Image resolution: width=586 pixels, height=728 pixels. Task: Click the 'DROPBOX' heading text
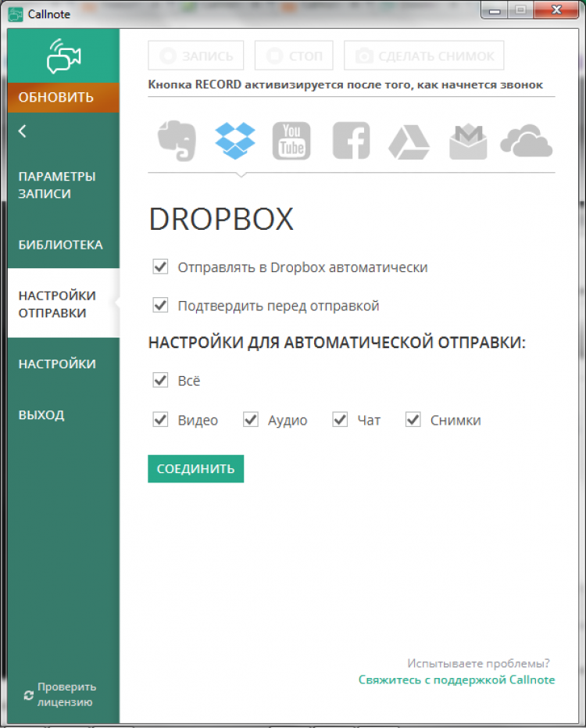click(221, 219)
